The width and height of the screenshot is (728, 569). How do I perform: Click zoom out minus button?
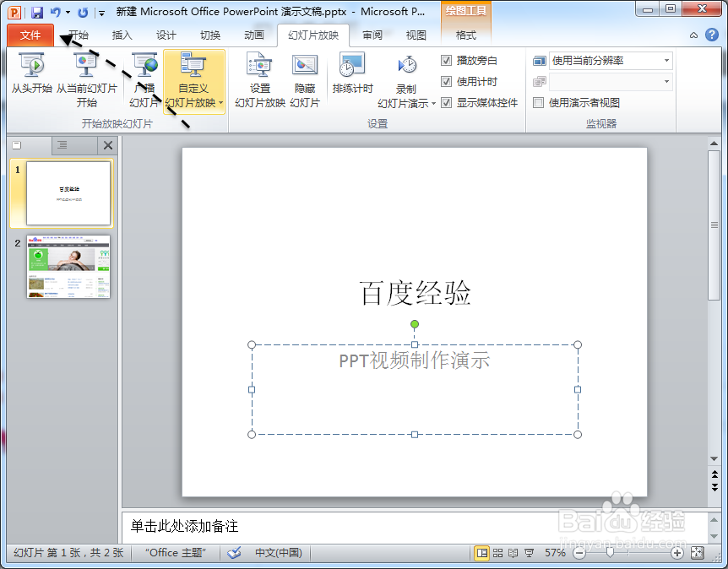click(579, 553)
